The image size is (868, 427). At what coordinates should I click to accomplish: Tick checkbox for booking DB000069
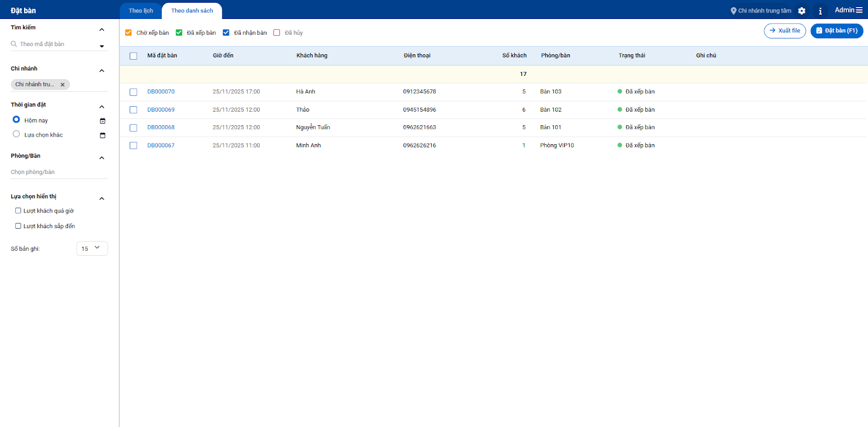(x=133, y=110)
